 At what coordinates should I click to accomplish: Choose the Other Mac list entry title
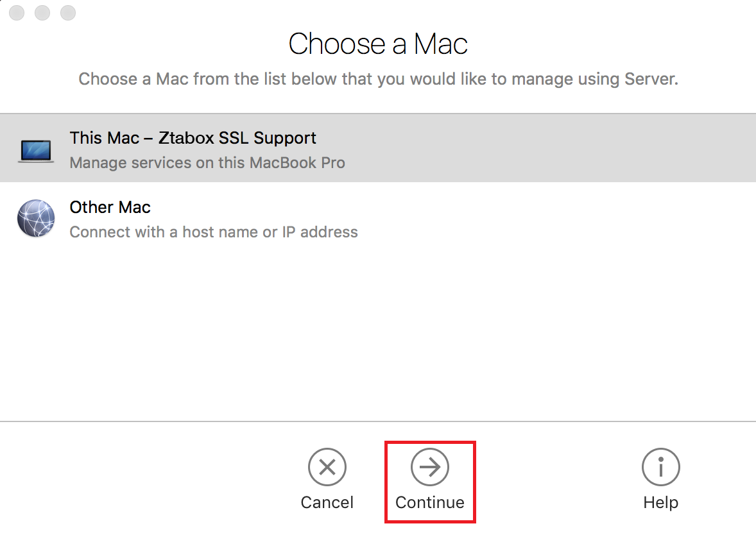110,207
